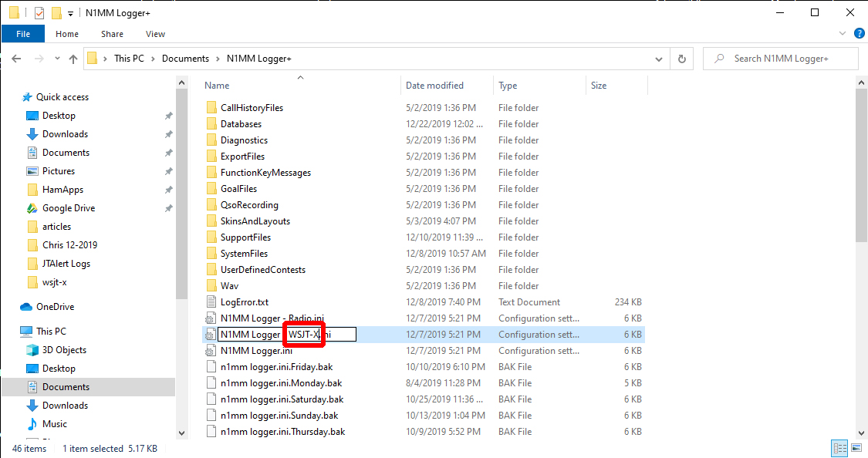Open the File ribbon tab
This screenshot has height=458, width=868.
coord(23,34)
